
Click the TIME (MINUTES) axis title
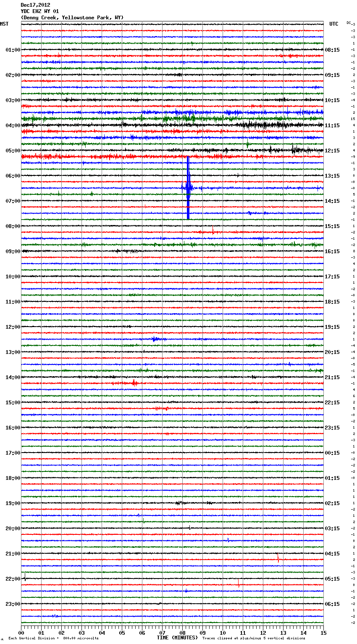[x=177, y=638]
